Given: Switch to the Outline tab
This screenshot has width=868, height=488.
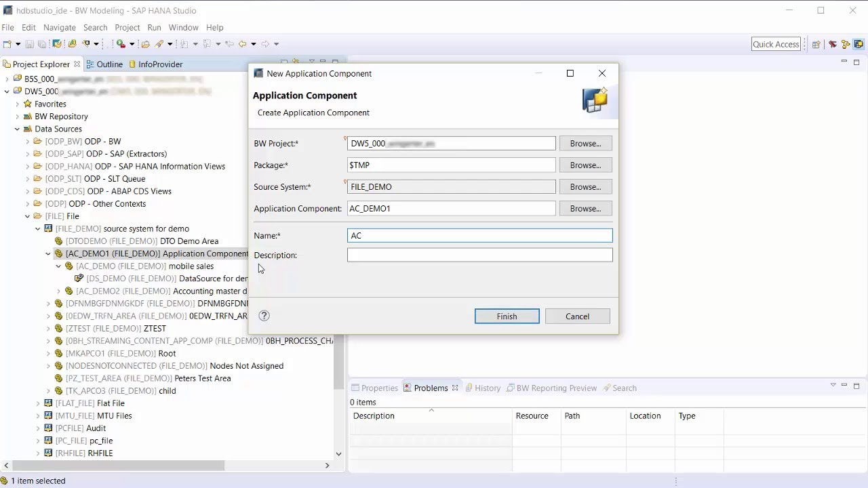Looking at the screenshot, I should coord(104,64).
